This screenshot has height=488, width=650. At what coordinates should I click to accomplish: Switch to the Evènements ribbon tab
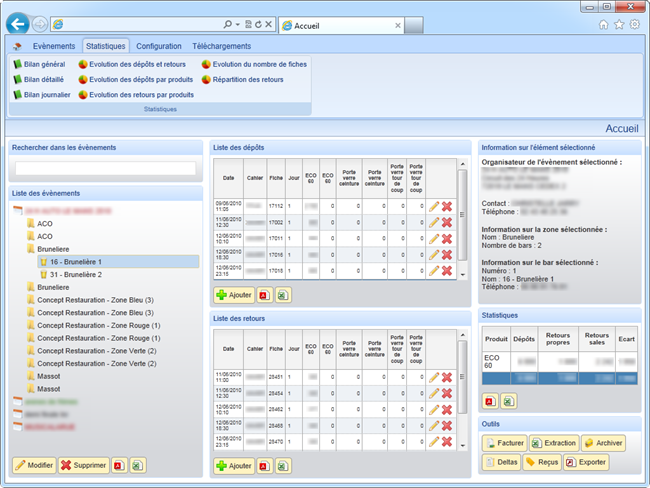(x=53, y=45)
